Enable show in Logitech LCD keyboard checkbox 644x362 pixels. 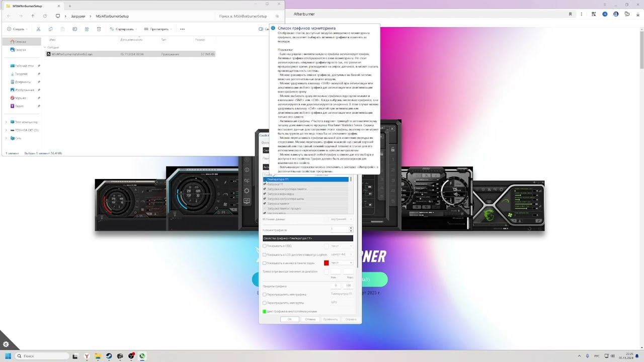(x=265, y=254)
